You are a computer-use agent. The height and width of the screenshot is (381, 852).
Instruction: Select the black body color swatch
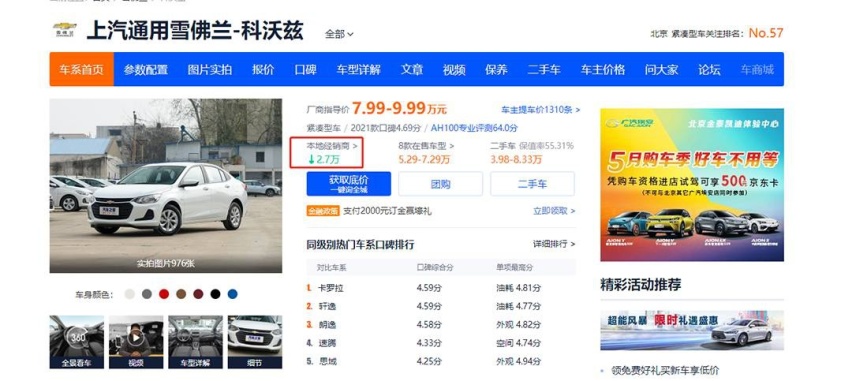(x=216, y=294)
